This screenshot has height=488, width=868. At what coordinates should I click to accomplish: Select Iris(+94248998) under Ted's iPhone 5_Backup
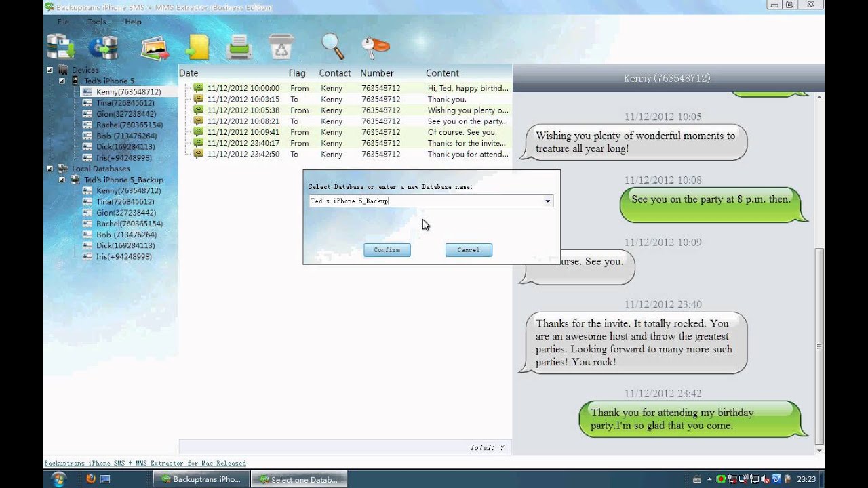click(x=124, y=256)
